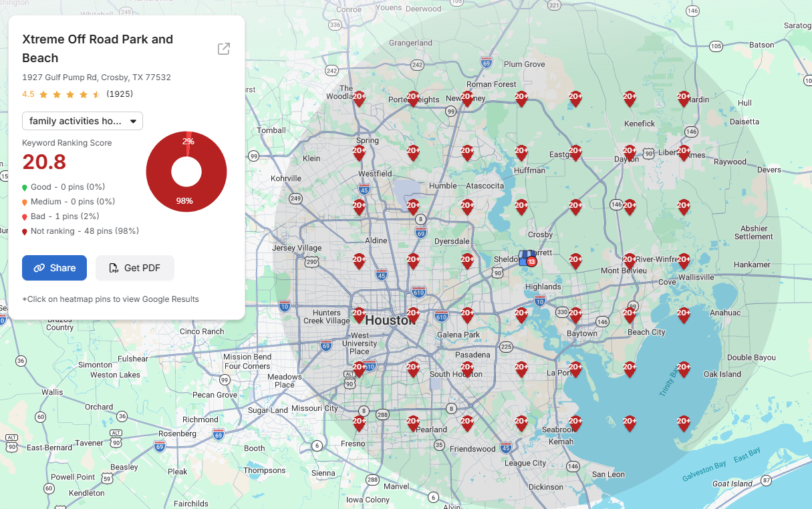The image size is (812, 509).
Task: Click the 20+ pin just above Huffman
Action: (x=521, y=153)
